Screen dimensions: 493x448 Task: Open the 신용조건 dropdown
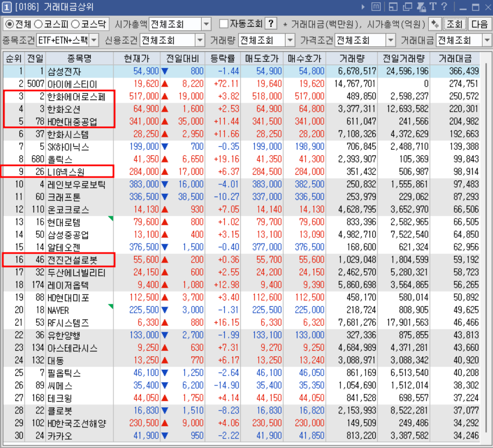pyautogui.click(x=200, y=40)
